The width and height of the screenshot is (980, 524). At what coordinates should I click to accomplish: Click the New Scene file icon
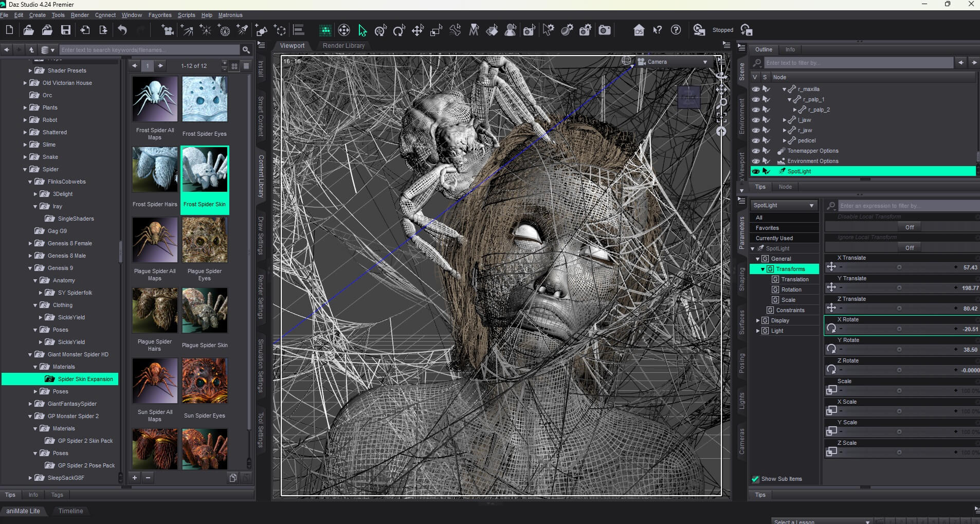[9, 30]
